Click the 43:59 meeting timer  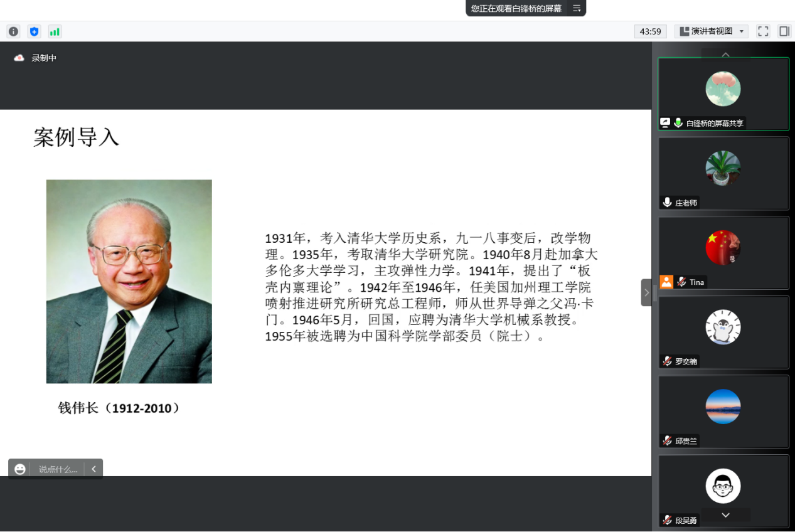pos(651,31)
